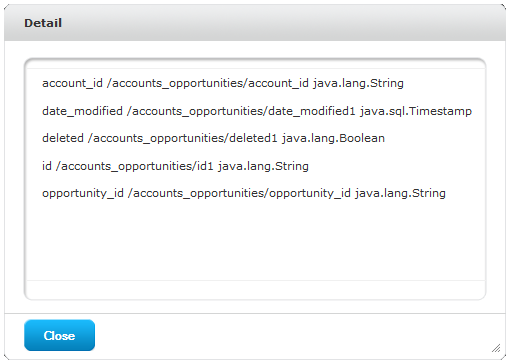Image resolution: width=510 pixels, height=364 pixels.
Task: Click the /accounts_opportunities/deleted1 path
Action: (183, 138)
